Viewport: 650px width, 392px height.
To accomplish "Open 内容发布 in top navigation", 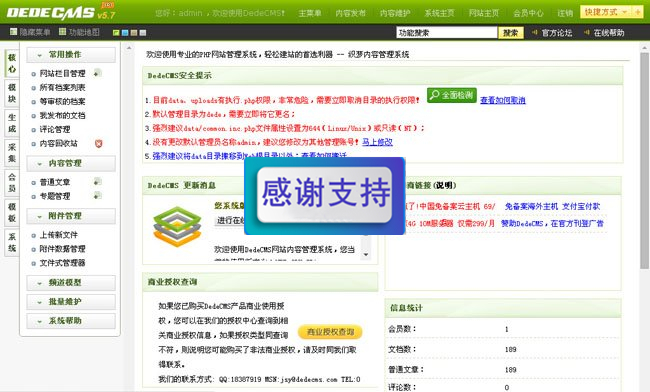I will click(x=350, y=13).
